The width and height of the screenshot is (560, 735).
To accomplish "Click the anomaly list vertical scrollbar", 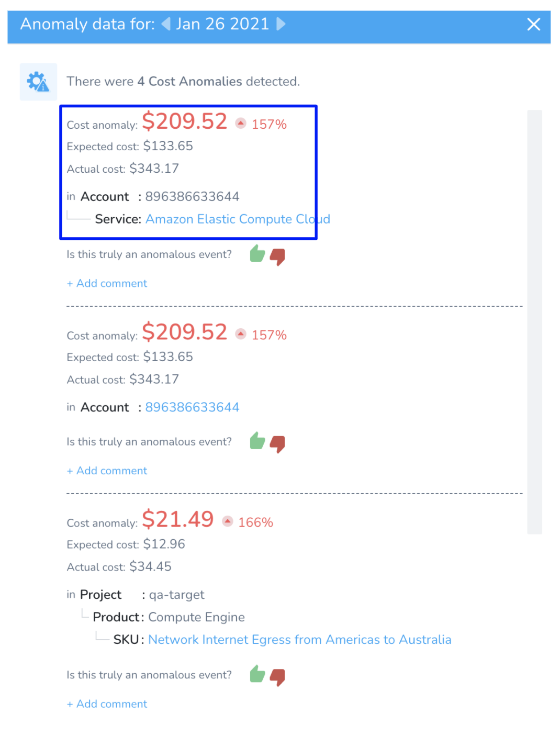I will coord(534,322).
